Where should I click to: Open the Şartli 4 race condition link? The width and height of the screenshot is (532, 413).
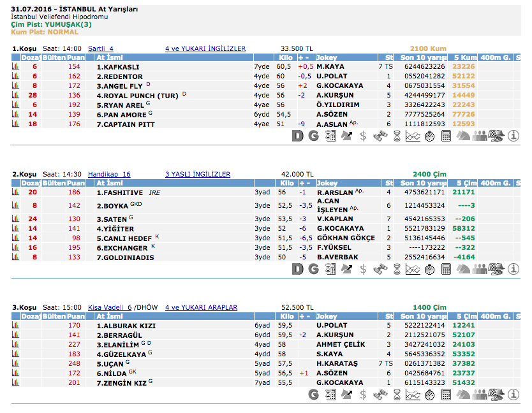click(100, 48)
